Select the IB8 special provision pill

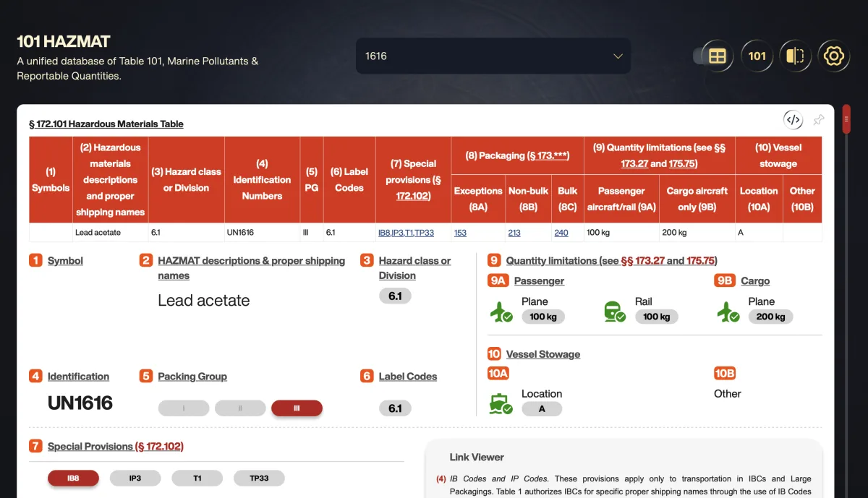pyautogui.click(x=73, y=478)
